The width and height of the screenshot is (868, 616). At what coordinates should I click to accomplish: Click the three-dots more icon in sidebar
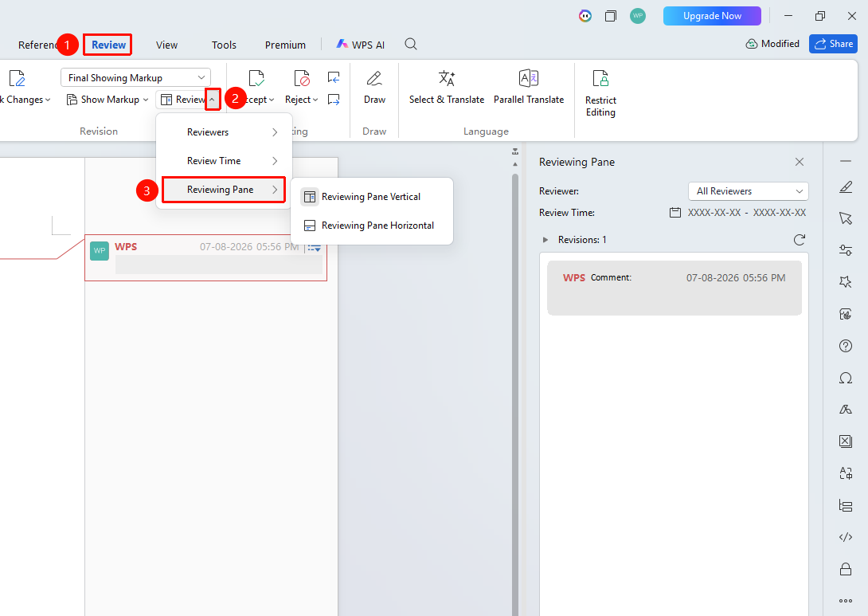[x=846, y=601]
